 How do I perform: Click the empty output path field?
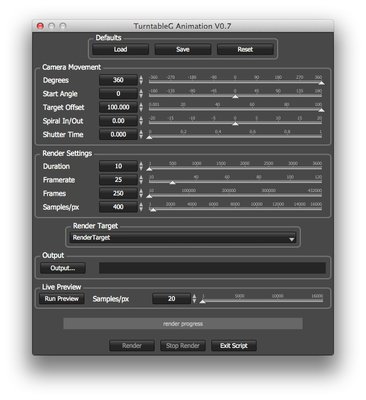pos(212,268)
